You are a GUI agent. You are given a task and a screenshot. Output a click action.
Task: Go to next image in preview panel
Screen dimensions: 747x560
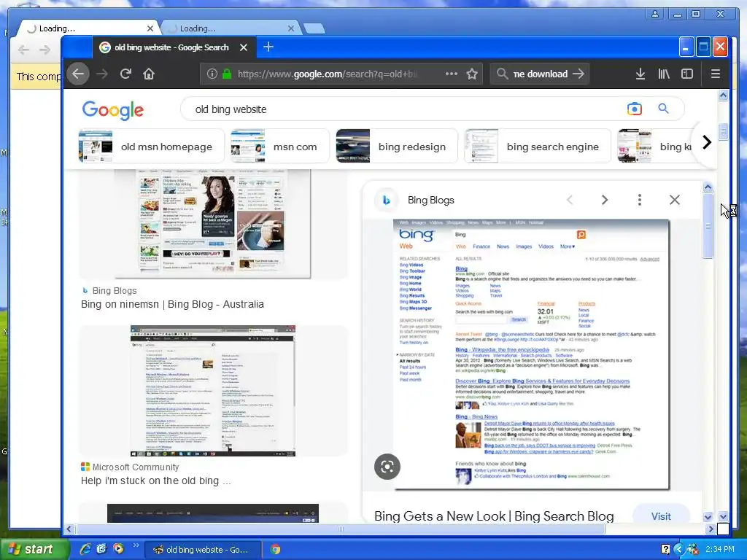605,200
